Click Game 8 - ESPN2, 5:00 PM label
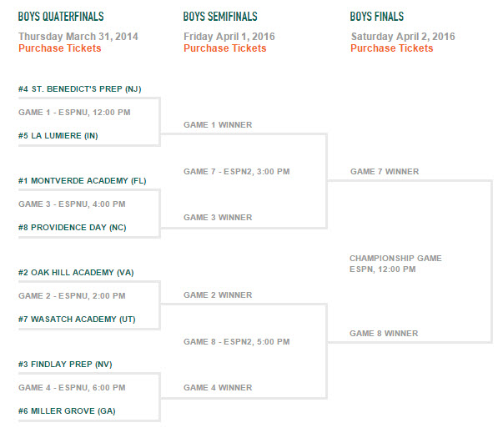498x448 pixels. pyautogui.click(x=237, y=342)
